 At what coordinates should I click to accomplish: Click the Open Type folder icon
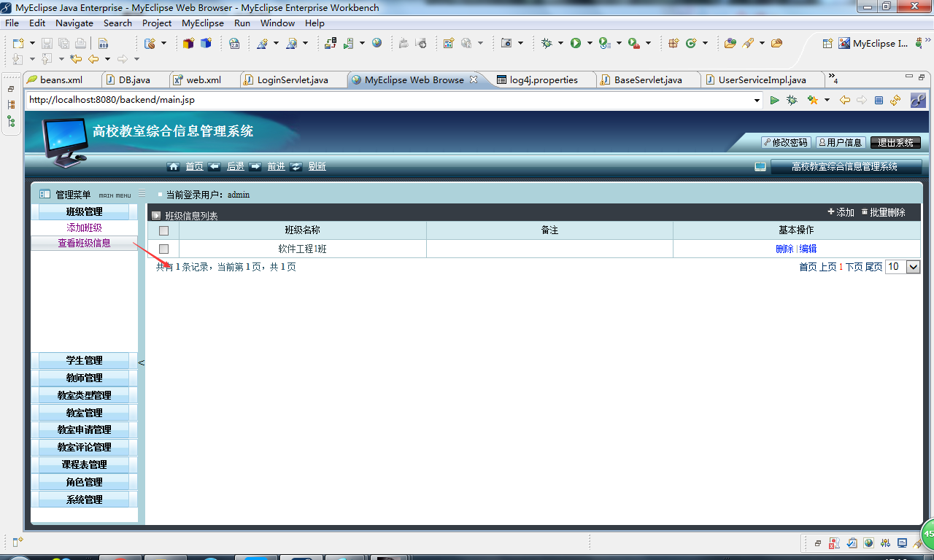click(730, 44)
